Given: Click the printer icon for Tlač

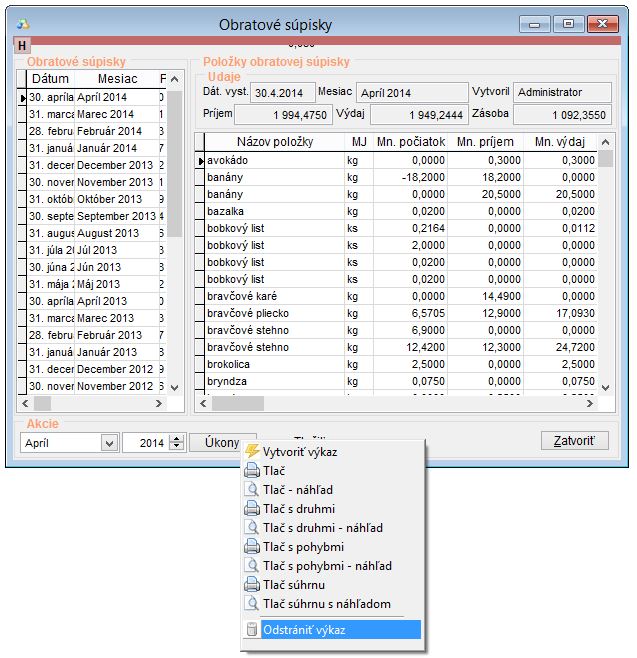Looking at the screenshot, I should (x=252, y=470).
